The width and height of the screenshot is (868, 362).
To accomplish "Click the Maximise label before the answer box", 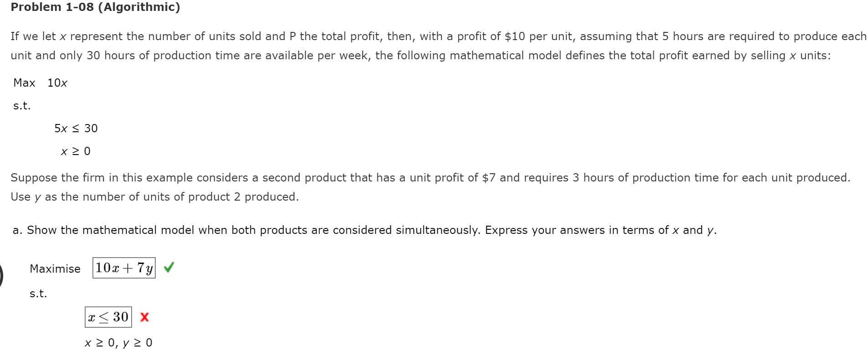I will pyautogui.click(x=55, y=269).
